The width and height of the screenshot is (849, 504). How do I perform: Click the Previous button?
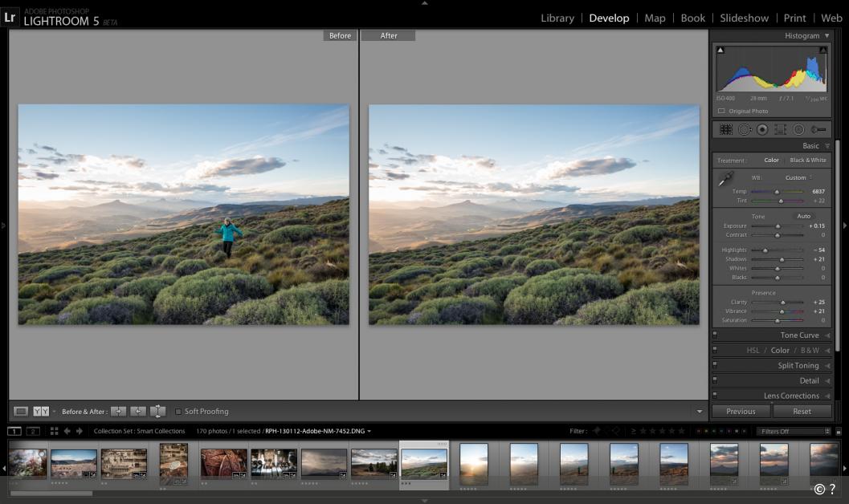pyautogui.click(x=741, y=412)
